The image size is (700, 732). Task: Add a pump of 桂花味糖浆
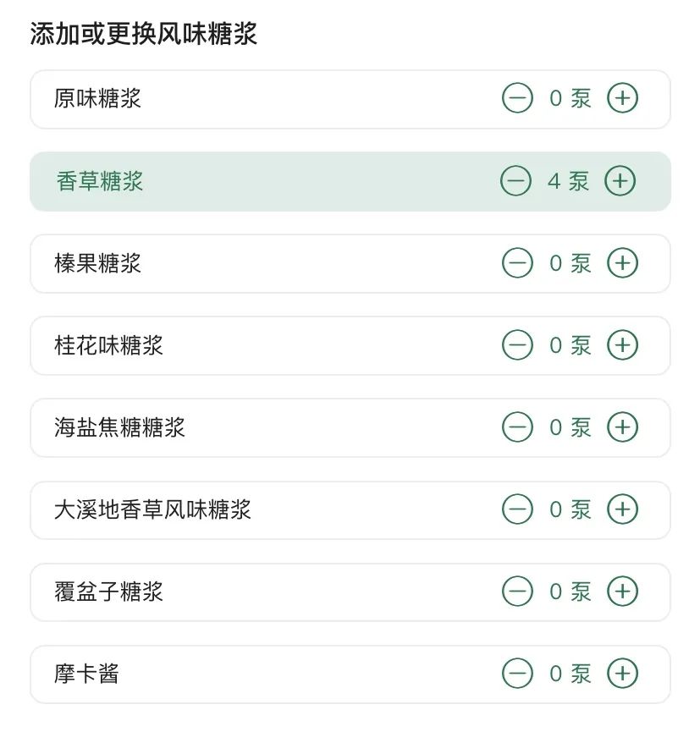(x=622, y=345)
